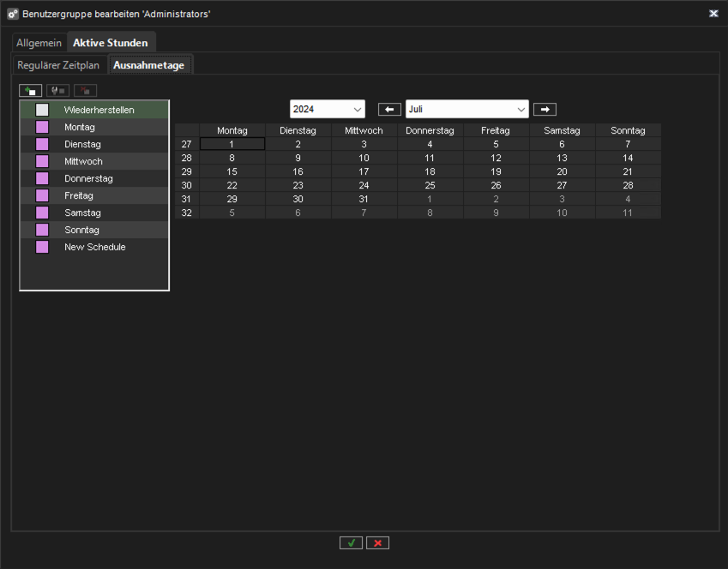The width and height of the screenshot is (728, 569).
Task: Click the Sonntag column header
Action: [628, 130]
